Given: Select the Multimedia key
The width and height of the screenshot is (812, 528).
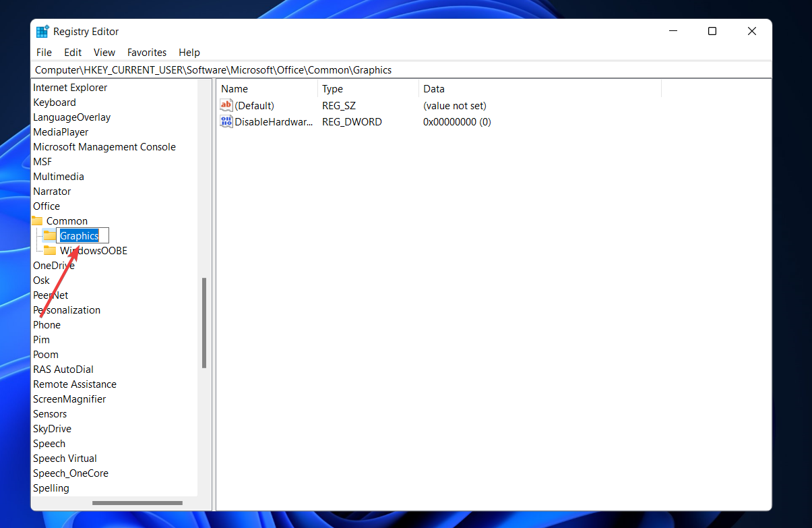Looking at the screenshot, I should (x=59, y=177).
